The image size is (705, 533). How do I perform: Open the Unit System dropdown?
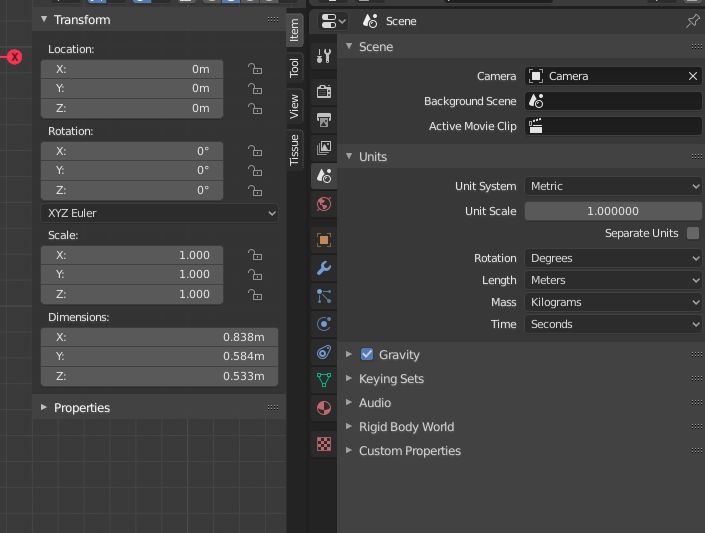point(613,186)
